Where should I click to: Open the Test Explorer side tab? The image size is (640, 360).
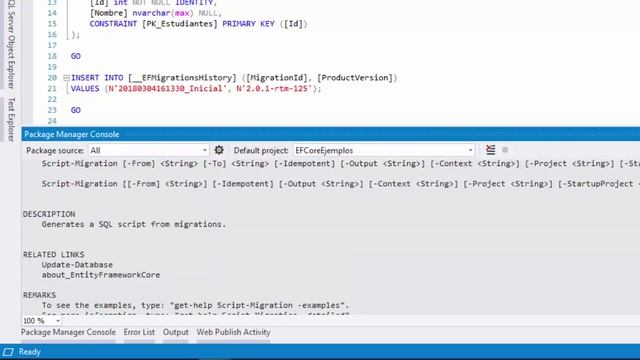[11, 119]
